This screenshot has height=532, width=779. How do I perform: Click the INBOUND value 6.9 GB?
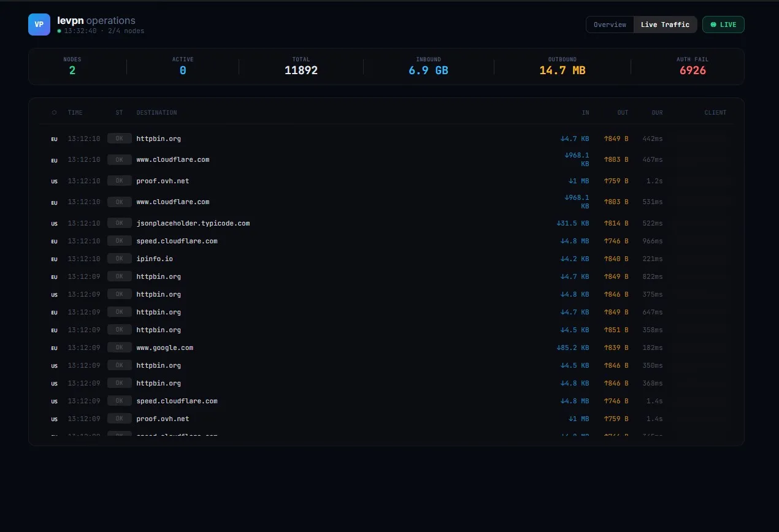pyautogui.click(x=429, y=70)
